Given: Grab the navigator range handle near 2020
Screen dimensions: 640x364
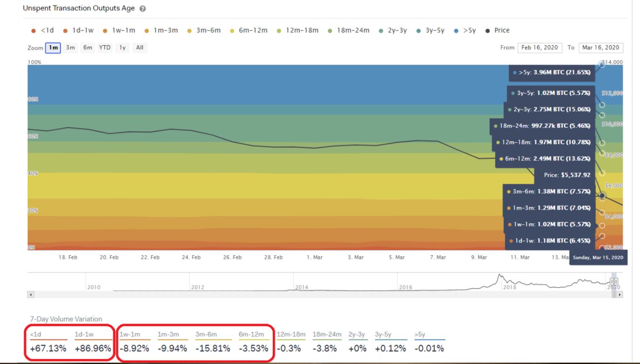Looking at the screenshot, I should 614,282.
